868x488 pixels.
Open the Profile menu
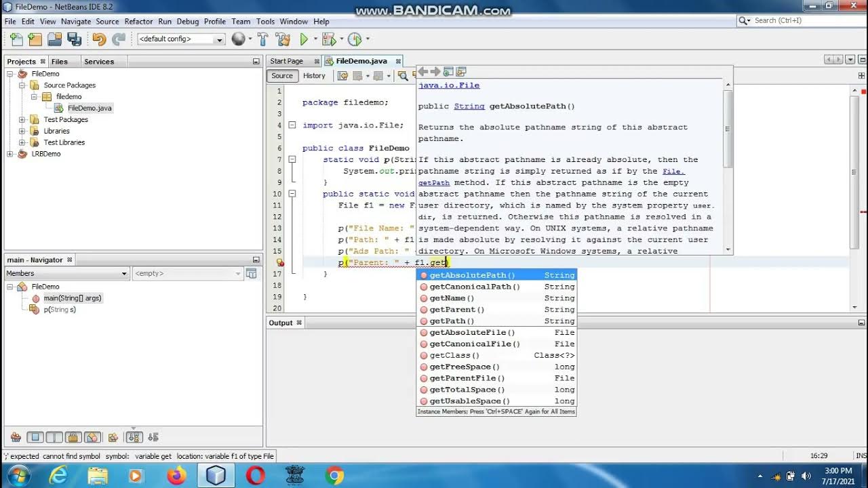point(215,22)
